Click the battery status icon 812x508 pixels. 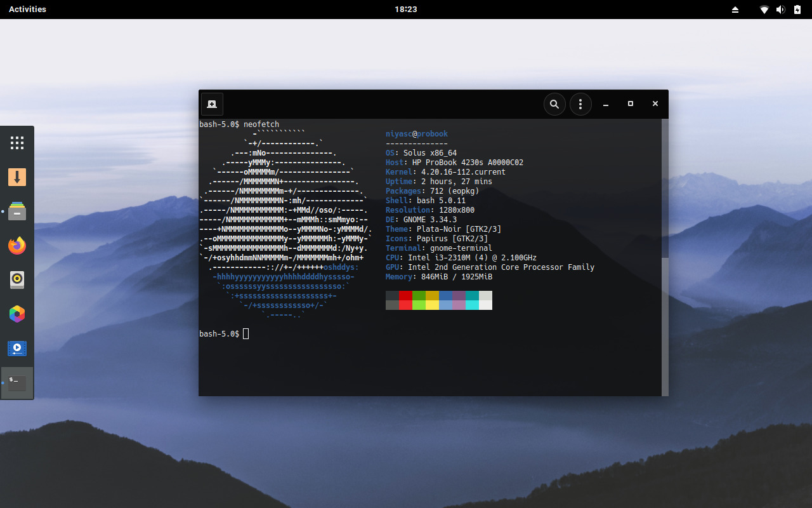(x=797, y=10)
